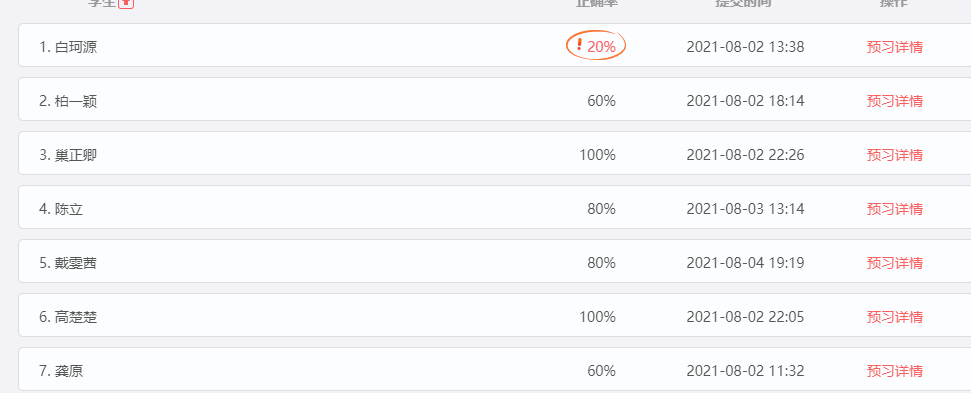Click submission time 2021-08-02 11:32
971x393 pixels.
[x=746, y=371]
